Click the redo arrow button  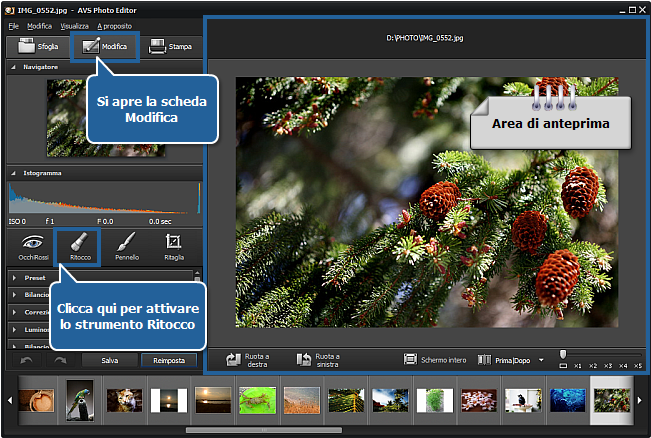pos(59,360)
